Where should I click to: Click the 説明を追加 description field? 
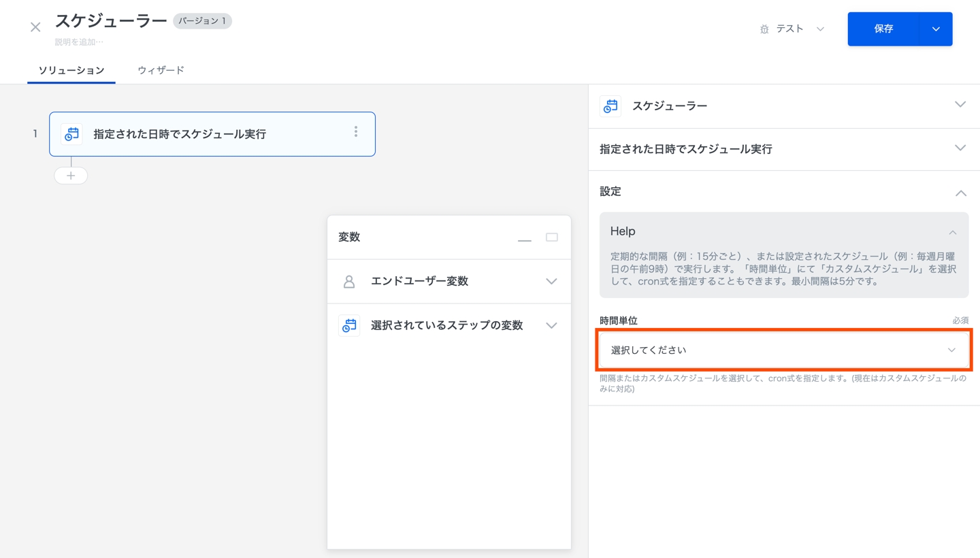[x=80, y=42]
